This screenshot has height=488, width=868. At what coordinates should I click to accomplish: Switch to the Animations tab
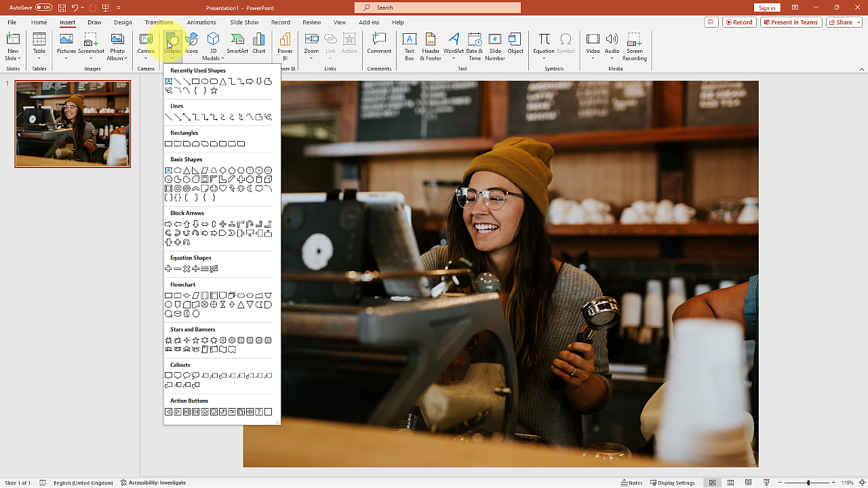[201, 22]
